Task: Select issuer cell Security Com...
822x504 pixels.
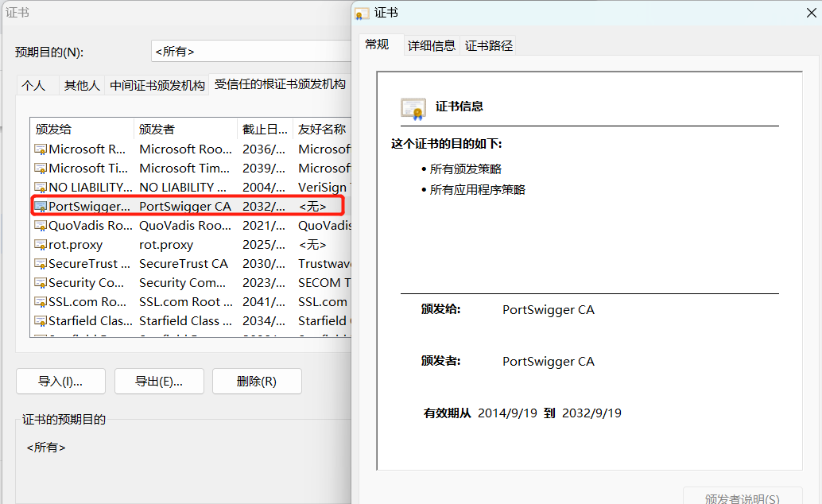Action: tap(182, 283)
